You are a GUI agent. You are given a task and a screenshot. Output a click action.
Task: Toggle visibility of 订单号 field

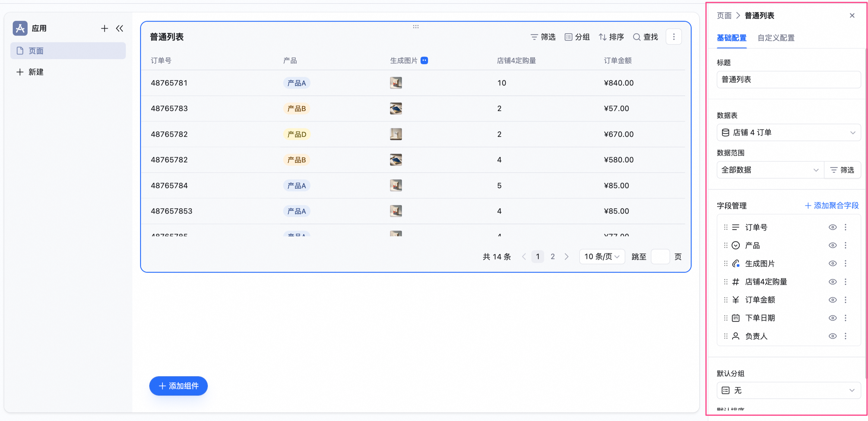833,227
